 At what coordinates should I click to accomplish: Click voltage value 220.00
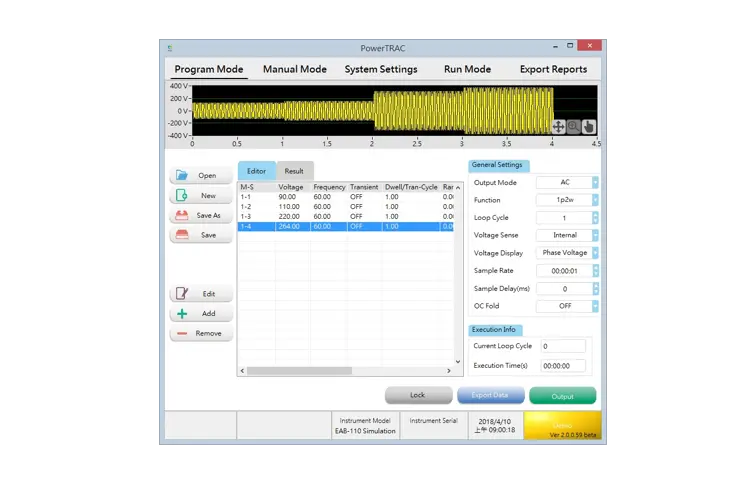click(x=289, y=217)
